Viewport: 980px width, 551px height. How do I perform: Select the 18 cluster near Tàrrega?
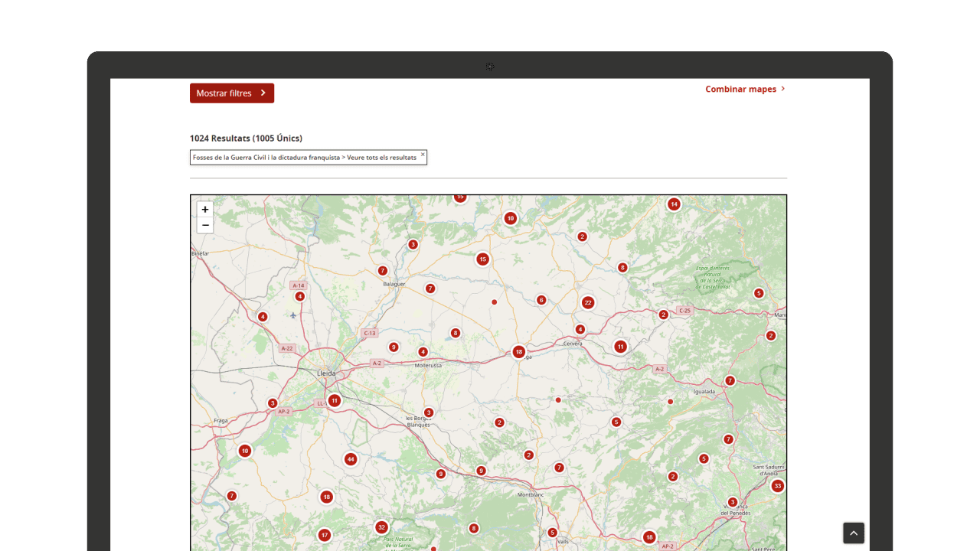click(519, 352)
